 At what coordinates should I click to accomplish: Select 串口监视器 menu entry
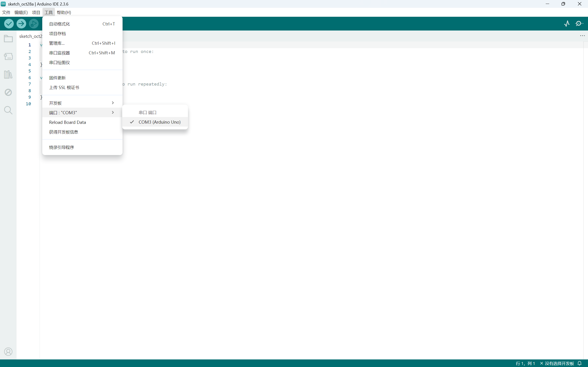coord(59,53)
